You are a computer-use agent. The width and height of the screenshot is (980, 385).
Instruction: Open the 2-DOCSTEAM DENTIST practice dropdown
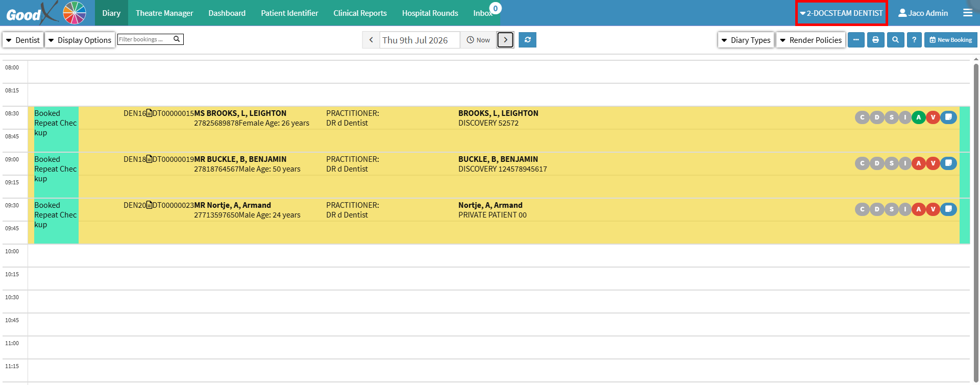[841, 13]
